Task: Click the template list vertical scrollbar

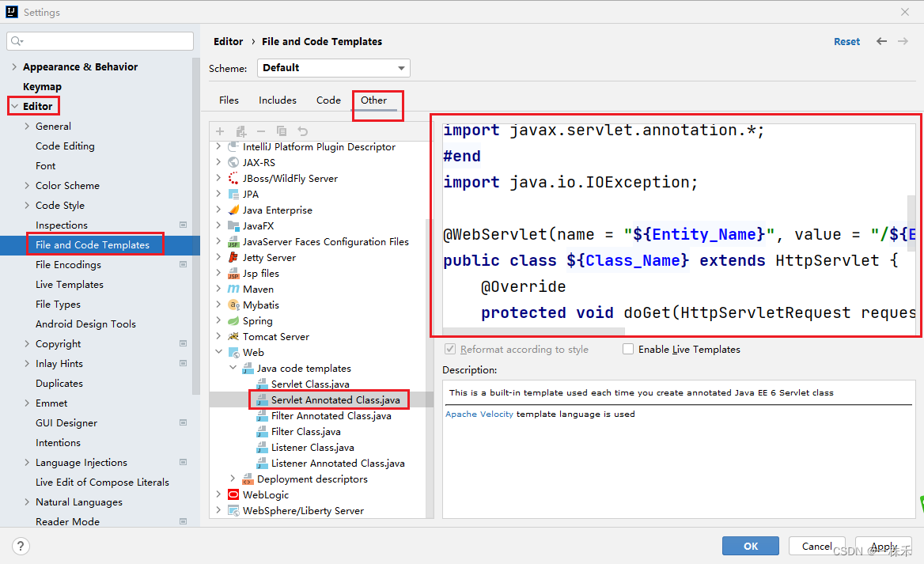Action: [430, 369]
